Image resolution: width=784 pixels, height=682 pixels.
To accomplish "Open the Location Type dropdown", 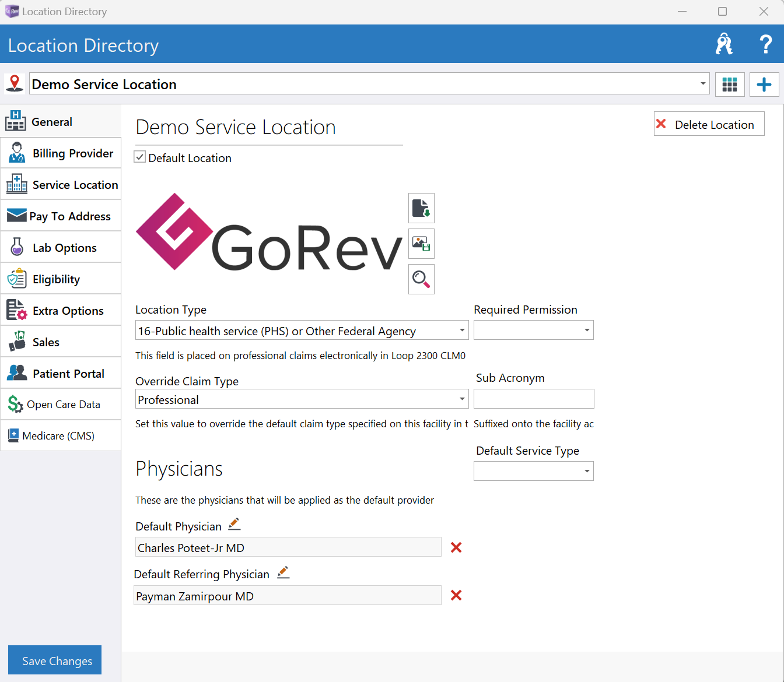I will pyautogui.click(x=462, y=331).
